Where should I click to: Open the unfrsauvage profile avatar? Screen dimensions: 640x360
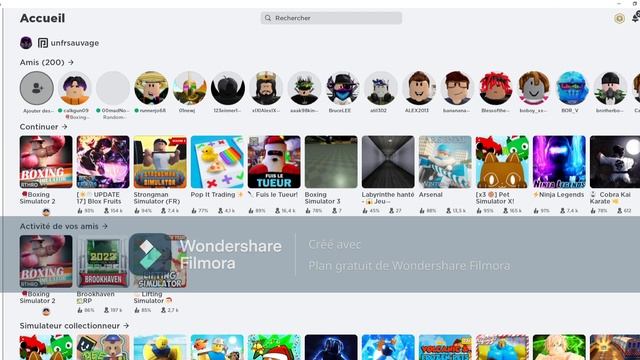point(26,43)
